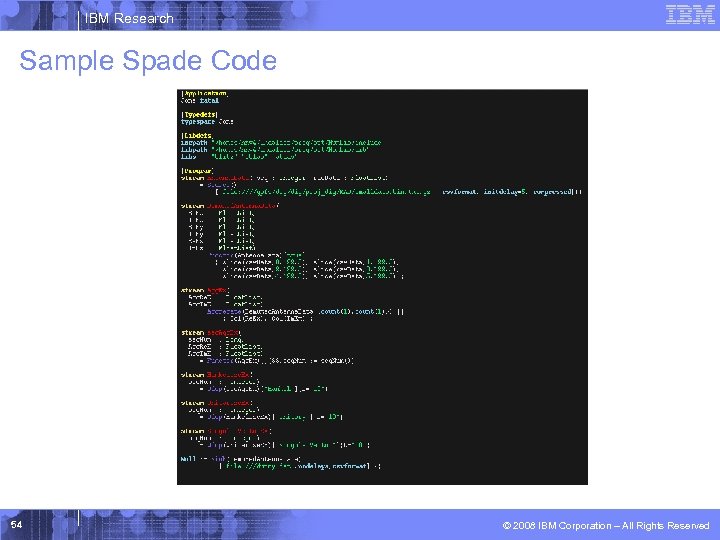This screenshot has width=720, height=540.
Task: Click the 'libpath' line in the code
Action: coord(275,150)
